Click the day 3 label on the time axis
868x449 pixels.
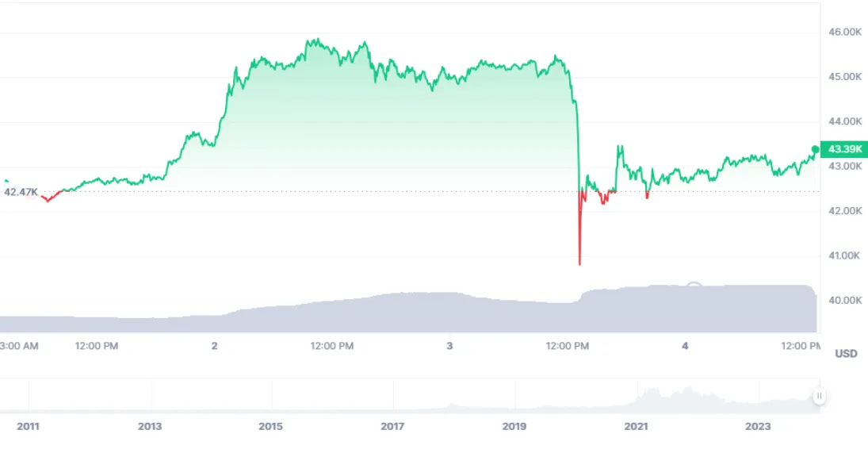point(449,346)
